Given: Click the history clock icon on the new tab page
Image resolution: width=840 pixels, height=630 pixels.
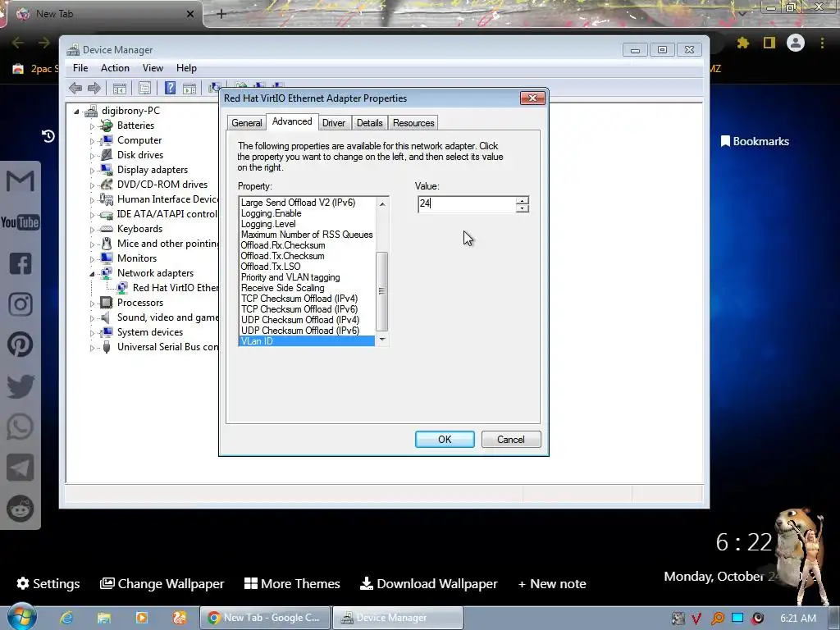Looking at the screenshot, I should [48, 136].
